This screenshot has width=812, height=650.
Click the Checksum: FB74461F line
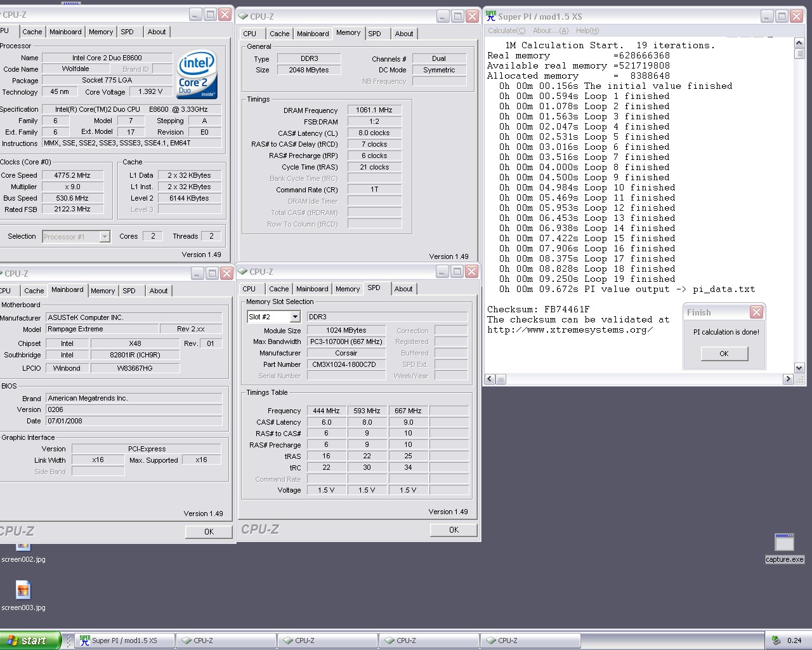[539, 310]
